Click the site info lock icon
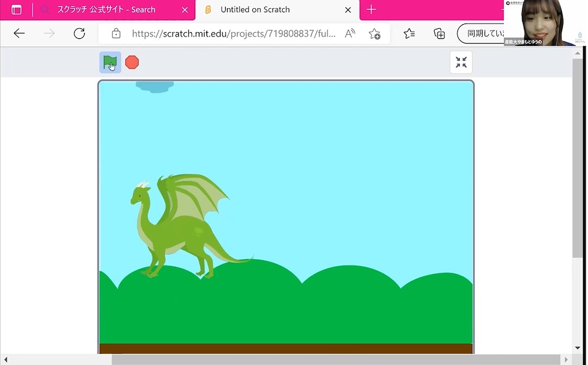 point(116,34)
